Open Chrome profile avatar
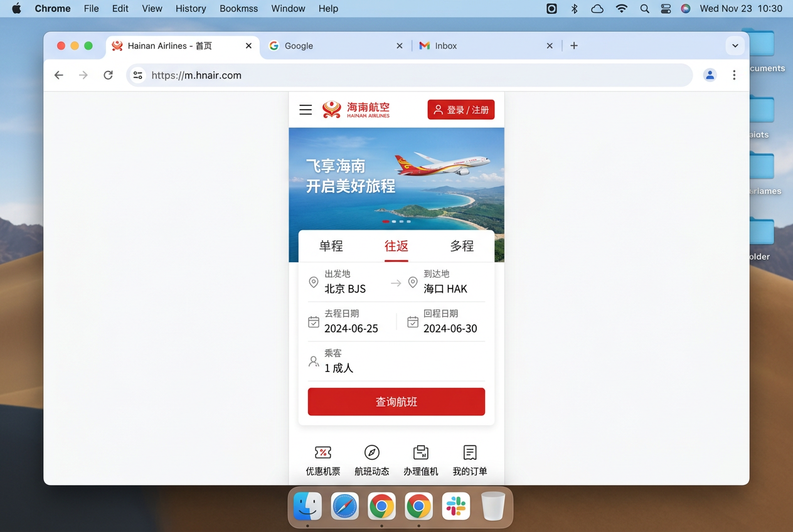The width and height of the screenshot is (793, 532). point(710,75)
